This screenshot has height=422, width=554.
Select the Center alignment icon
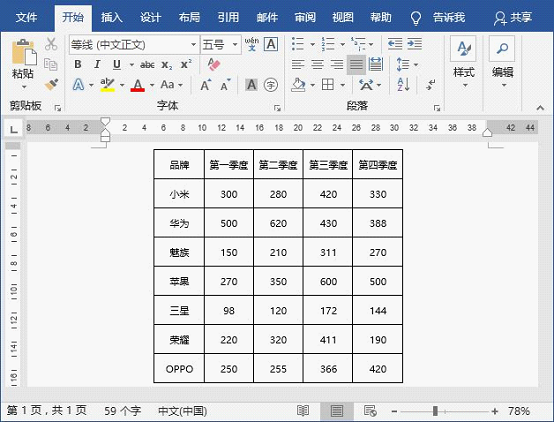pyautogui.click(x=317, y=64)
